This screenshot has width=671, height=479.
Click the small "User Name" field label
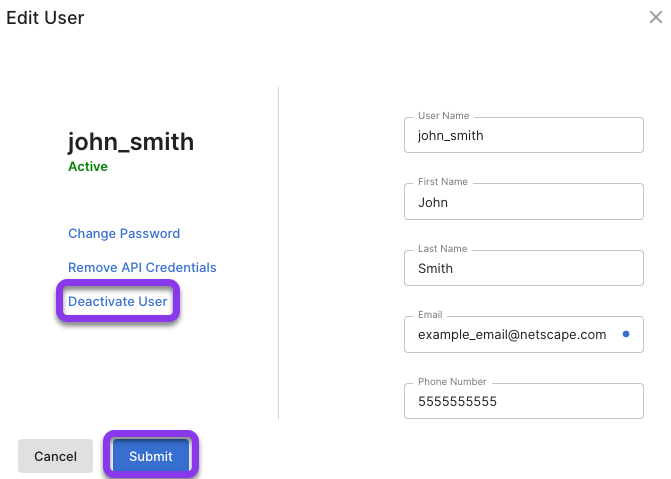443,116
